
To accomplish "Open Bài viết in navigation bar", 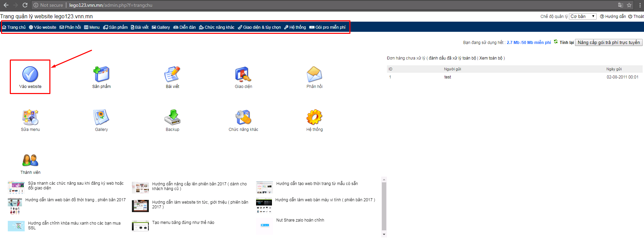I will click(140, 27).
